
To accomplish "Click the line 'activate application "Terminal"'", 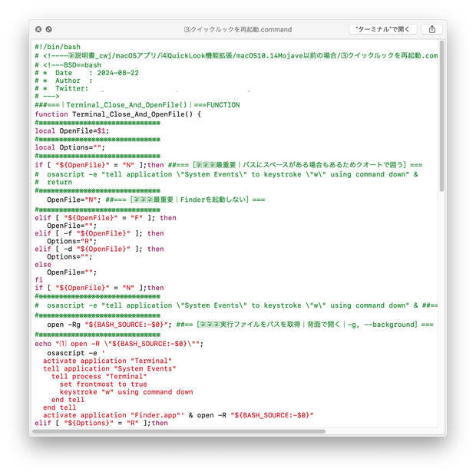I will point(107,361).
